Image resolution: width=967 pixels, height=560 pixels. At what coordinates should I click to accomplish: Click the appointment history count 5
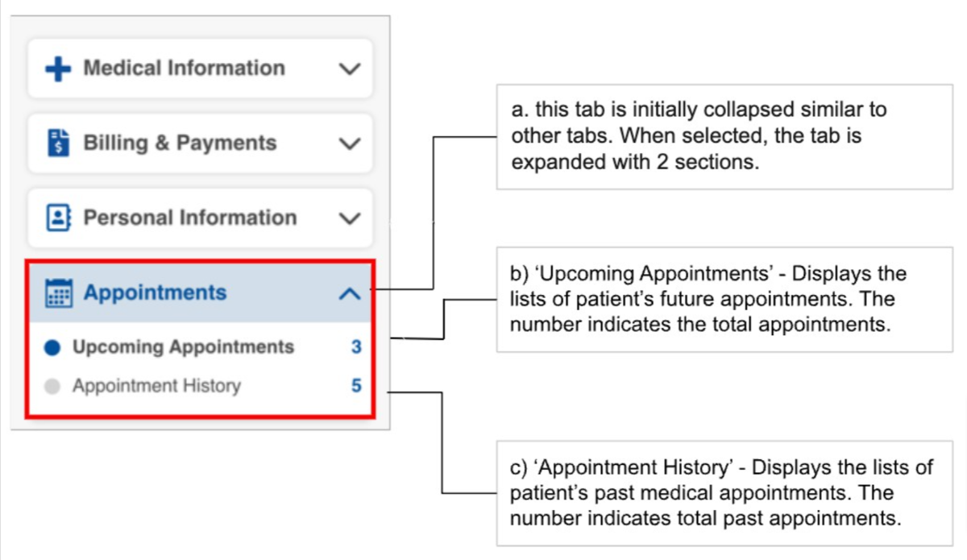[356, 386]
